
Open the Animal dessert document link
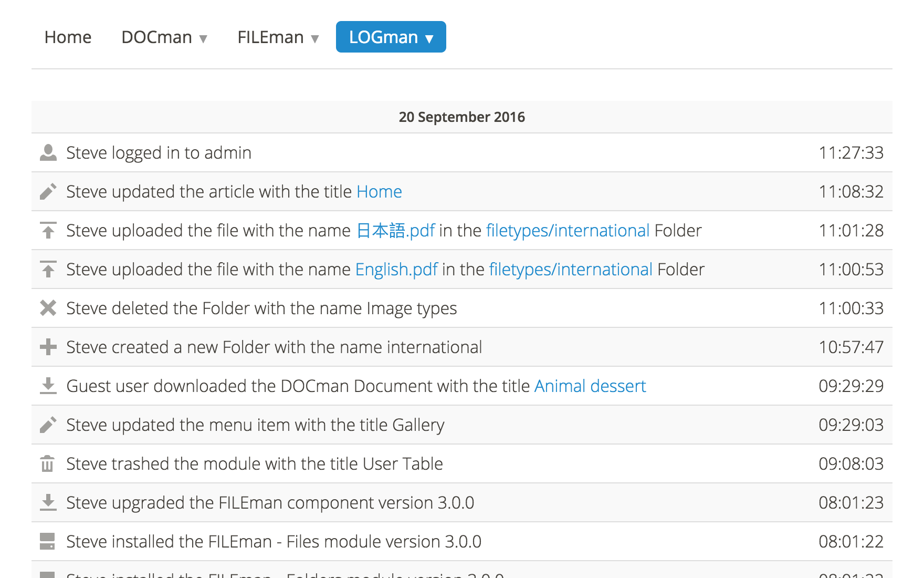[590, 386]
